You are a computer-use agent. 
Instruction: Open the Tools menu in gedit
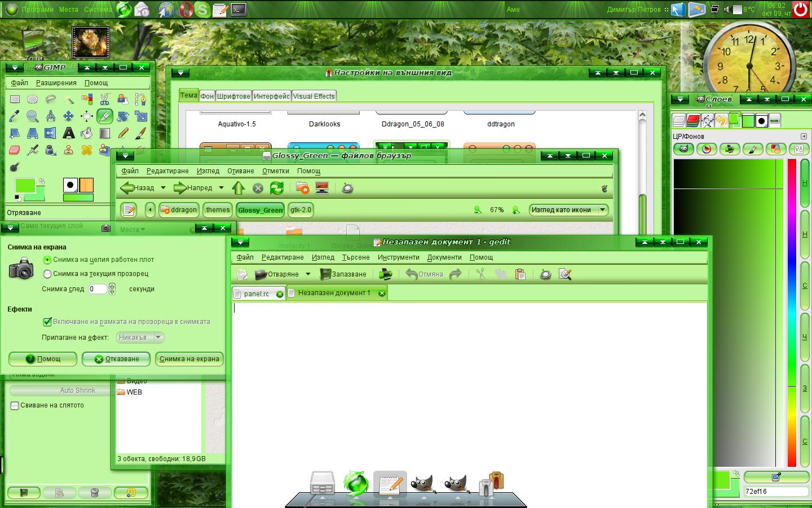pos(399,257)
